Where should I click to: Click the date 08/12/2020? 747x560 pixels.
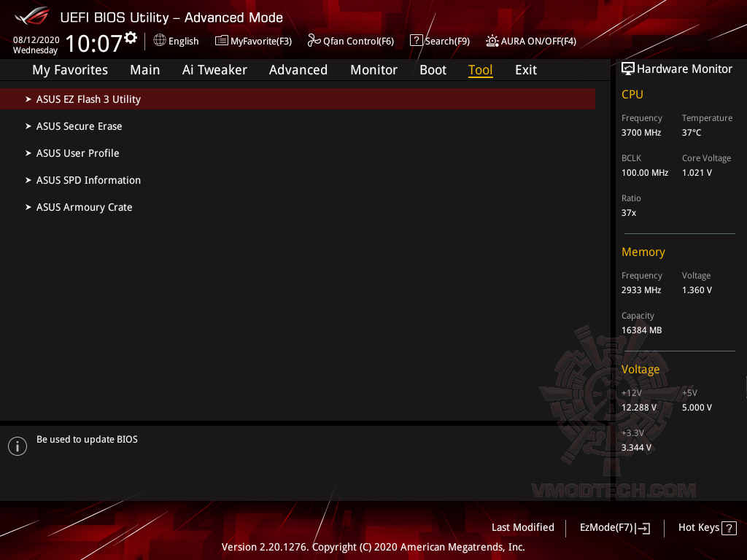point(36,40)
